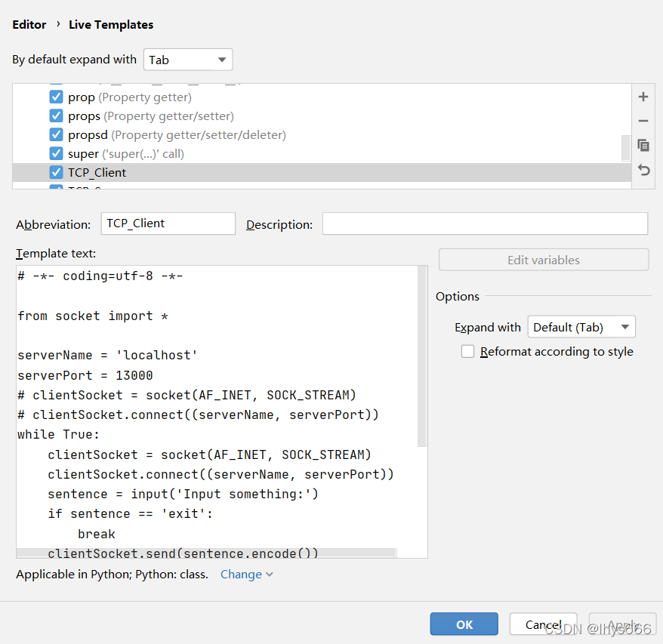
Task: Select the props (Property getter/setter) row
Action: pos(322,116)
